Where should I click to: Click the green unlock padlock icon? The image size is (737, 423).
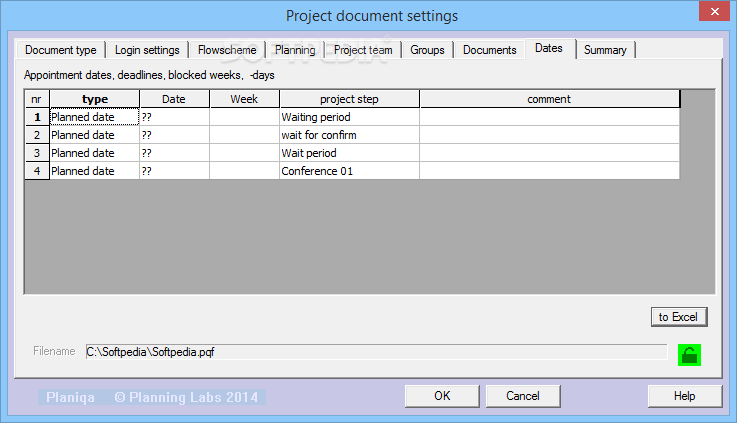click(x=689, y=355)
